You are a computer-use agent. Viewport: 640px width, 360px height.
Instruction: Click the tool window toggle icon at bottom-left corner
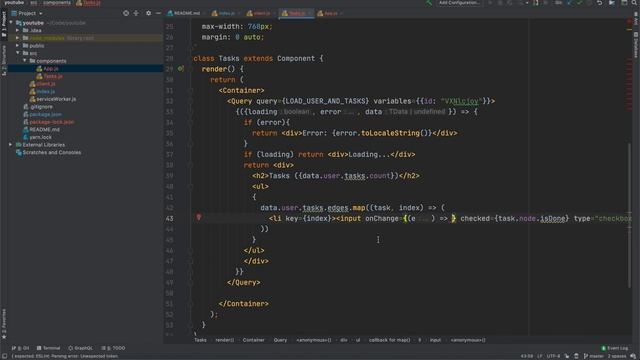point(4,356)
